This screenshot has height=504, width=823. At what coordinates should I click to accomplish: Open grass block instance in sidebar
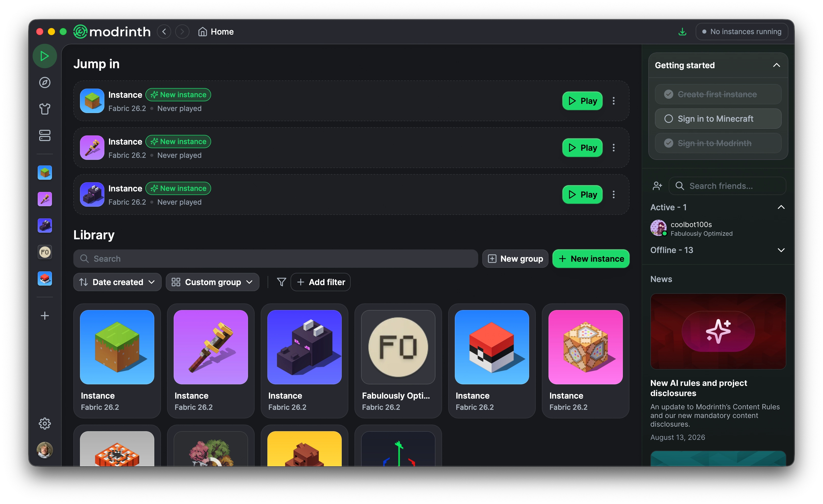click(x=45, y=173)
